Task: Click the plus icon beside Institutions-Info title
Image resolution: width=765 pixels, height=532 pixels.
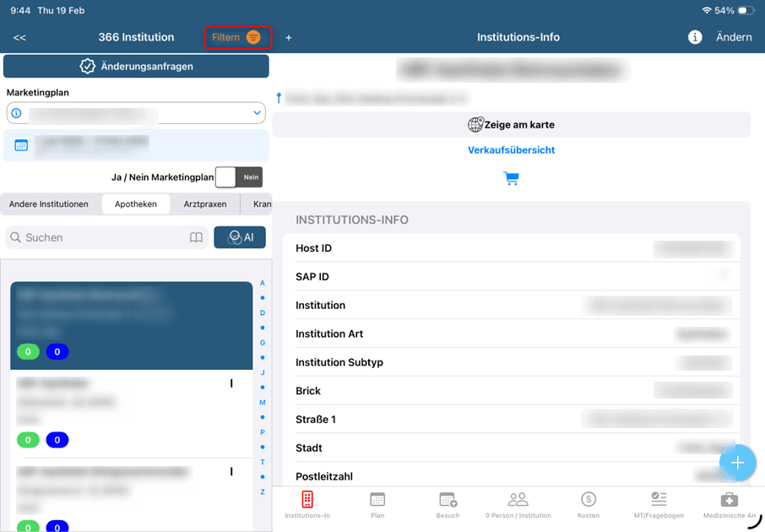Action: [289, 38]
